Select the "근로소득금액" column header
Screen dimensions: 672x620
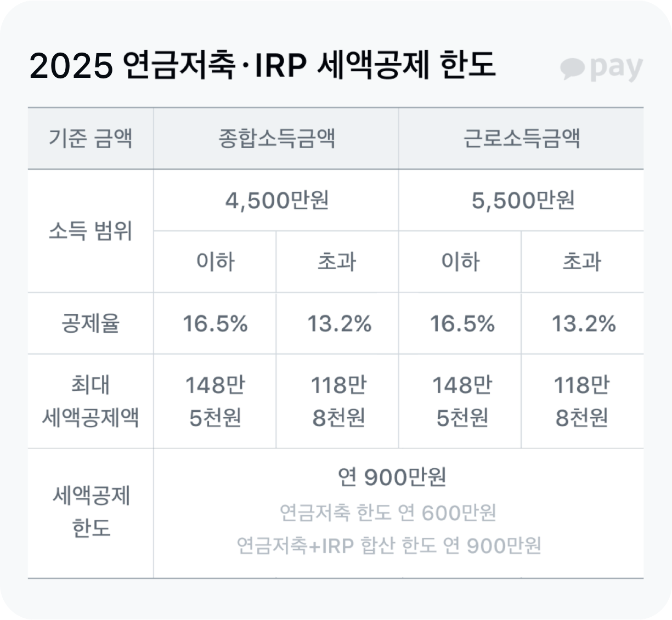521,138
